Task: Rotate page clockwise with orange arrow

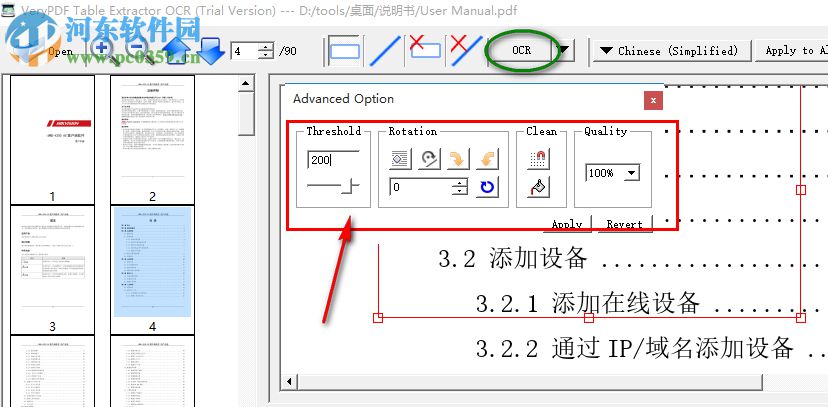Action: 458,159
